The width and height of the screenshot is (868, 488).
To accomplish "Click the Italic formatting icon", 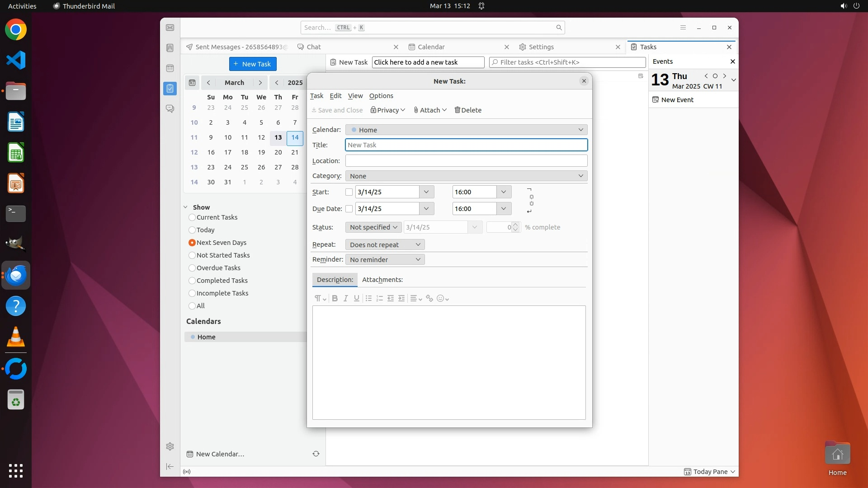I will pos(346,298).
